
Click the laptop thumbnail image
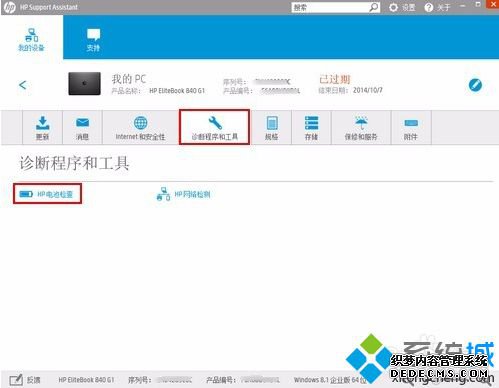[84, 84]
